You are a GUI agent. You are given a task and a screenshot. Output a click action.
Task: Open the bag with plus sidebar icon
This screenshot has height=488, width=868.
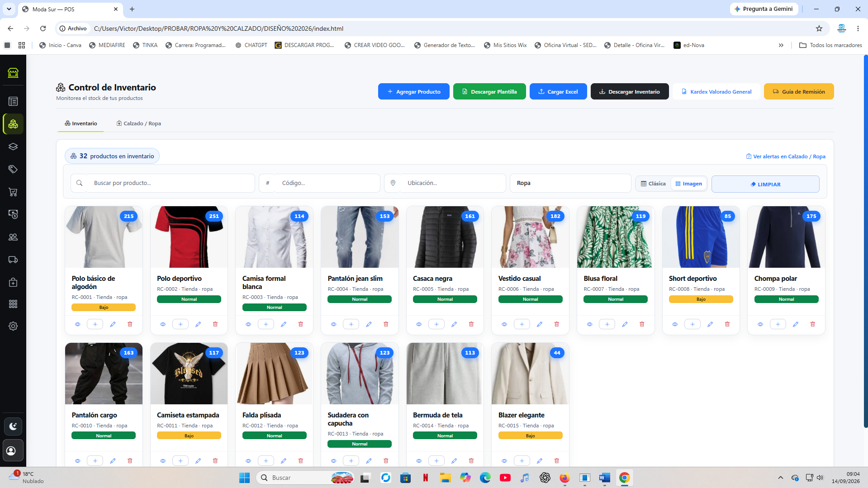(13, 282)
